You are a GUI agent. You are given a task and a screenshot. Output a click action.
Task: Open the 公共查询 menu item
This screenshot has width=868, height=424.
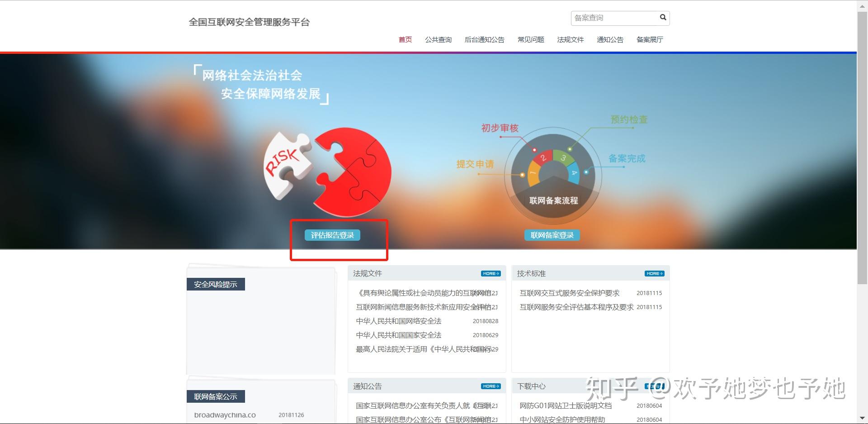(438, 40)
